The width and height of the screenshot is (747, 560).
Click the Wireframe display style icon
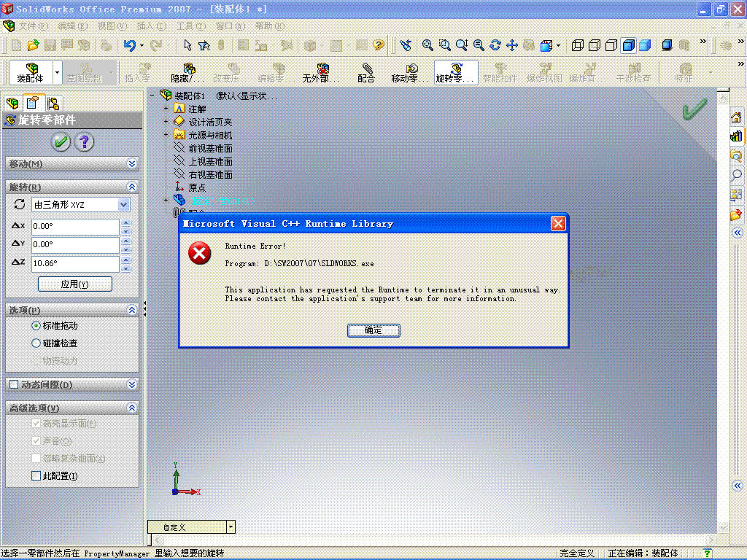click(x=578, y=45)
